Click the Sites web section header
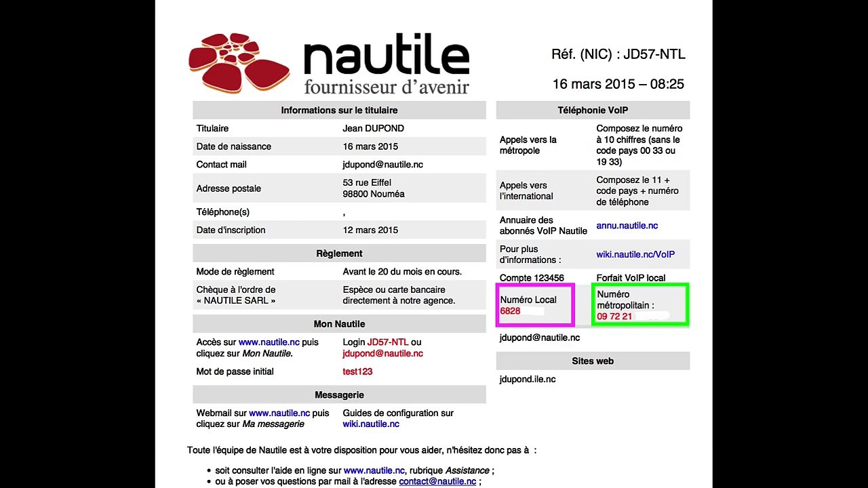Image resolution: width=868 pixels, height=488 pixels. 593,361
